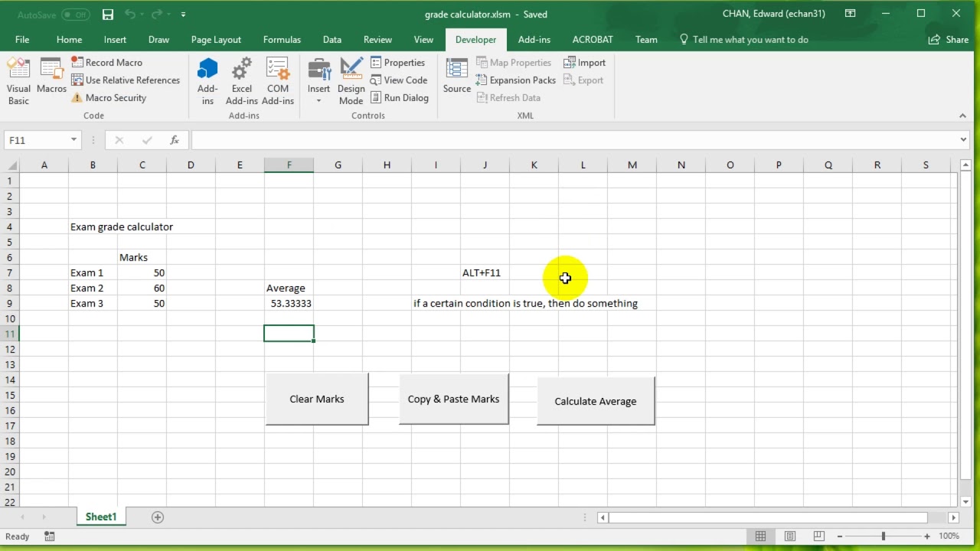Zoom out with minus button
This screenshot has width=980, height=551.
840,536
